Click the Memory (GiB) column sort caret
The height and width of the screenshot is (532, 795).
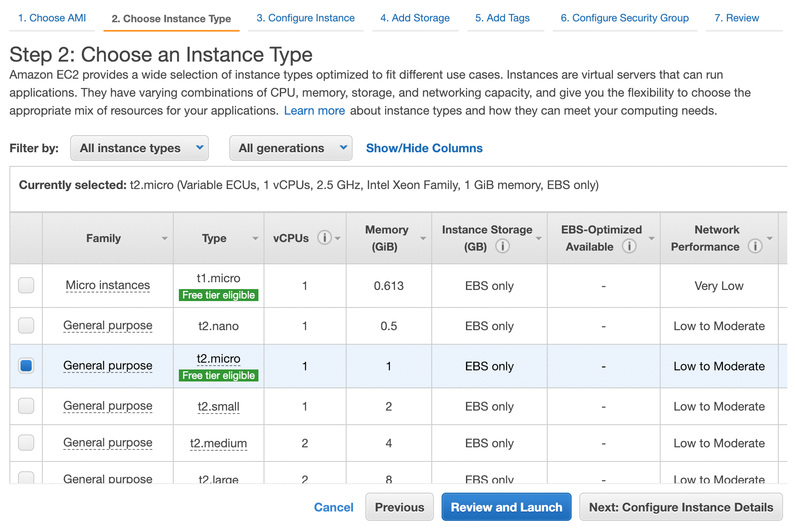tap(423, 238)
